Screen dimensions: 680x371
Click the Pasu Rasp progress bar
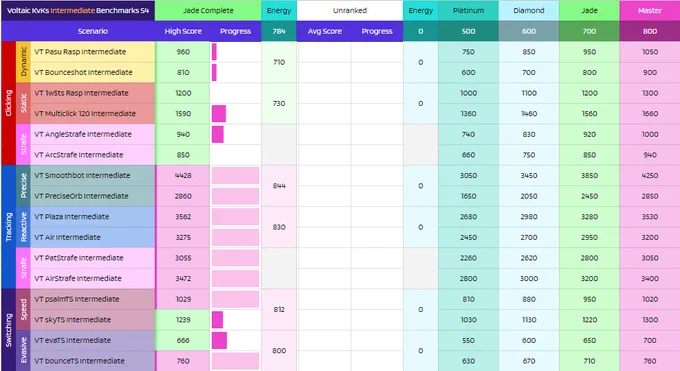(x=214, y=52)
